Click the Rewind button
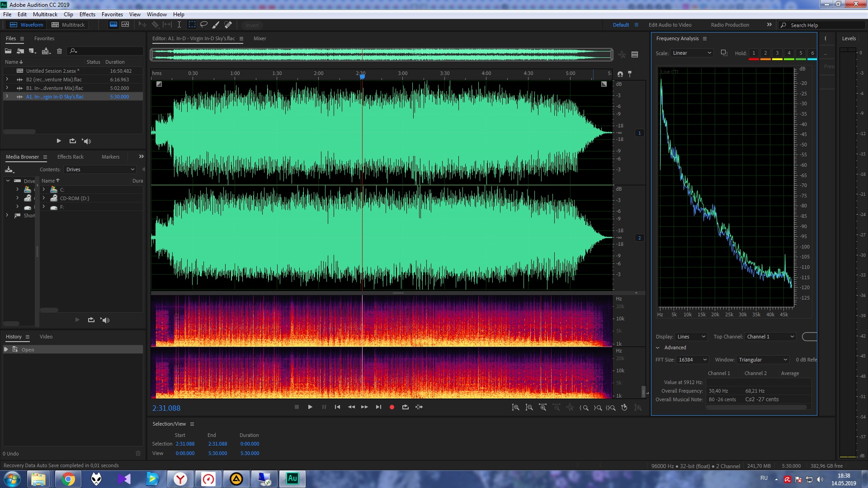The height and width of the screenshot is (488, 868). point(351,407)
